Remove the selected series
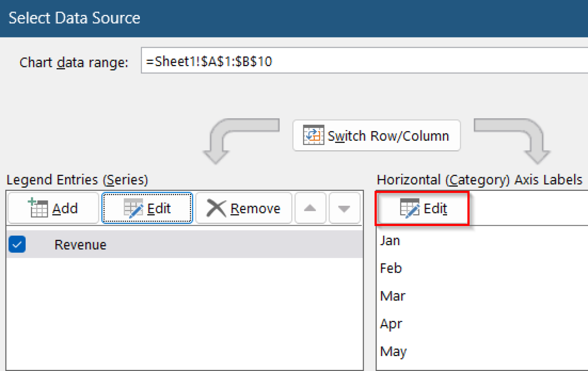Screen dimensions: 588x371 point(243,208)
